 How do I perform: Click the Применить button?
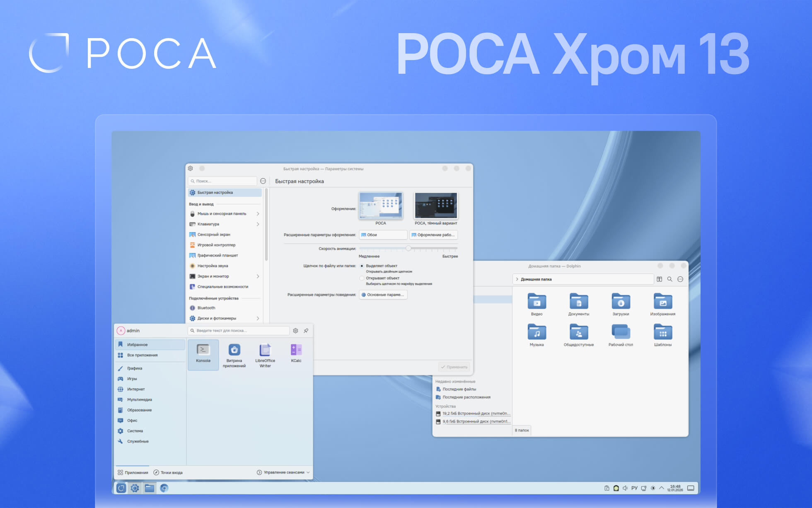[x=454, y=367]
